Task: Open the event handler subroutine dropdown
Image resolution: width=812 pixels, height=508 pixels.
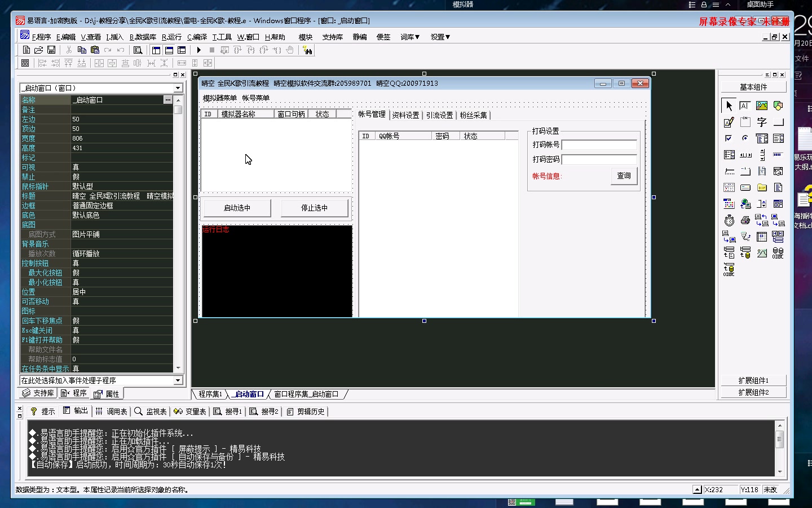Action: tap(178, 380)
